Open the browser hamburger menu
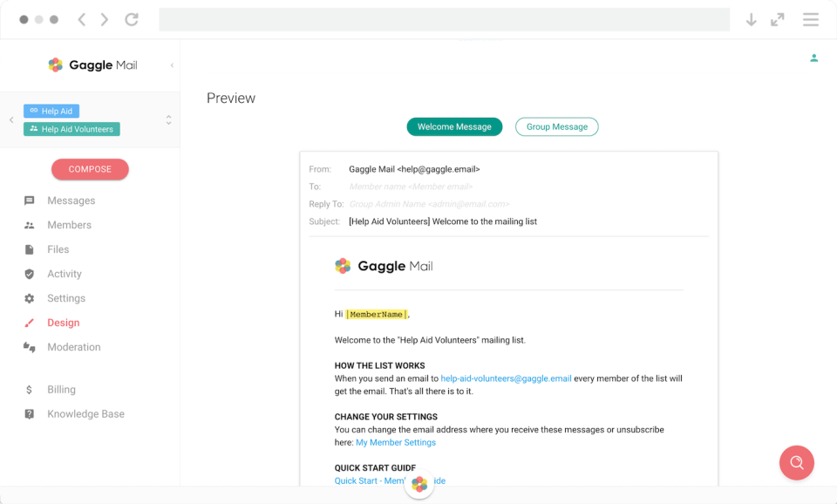Image resolution: width=837 pixels, height=504 pixels. pos(811,20)
